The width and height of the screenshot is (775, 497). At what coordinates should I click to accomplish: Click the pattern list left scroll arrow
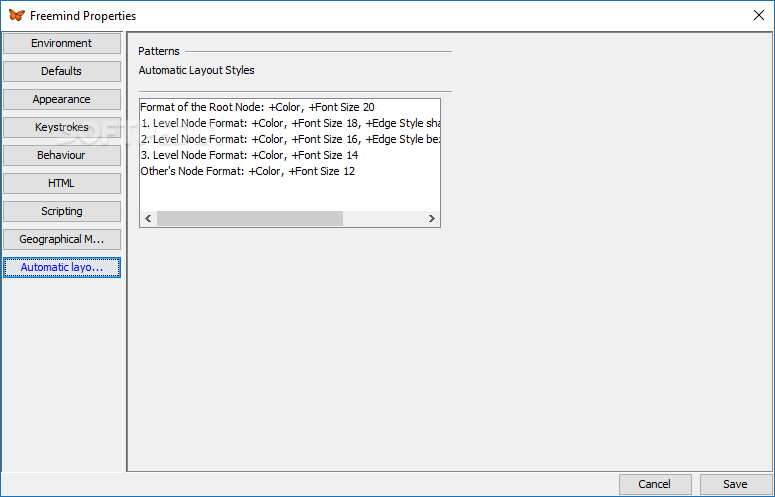[x=148, y=218]
